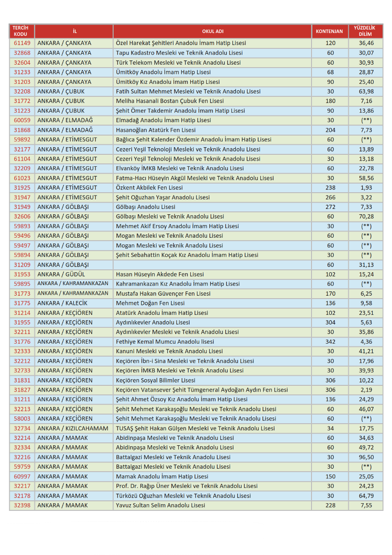Select the OKUL ADI column header
392x555 pixels.
[212, 31]
